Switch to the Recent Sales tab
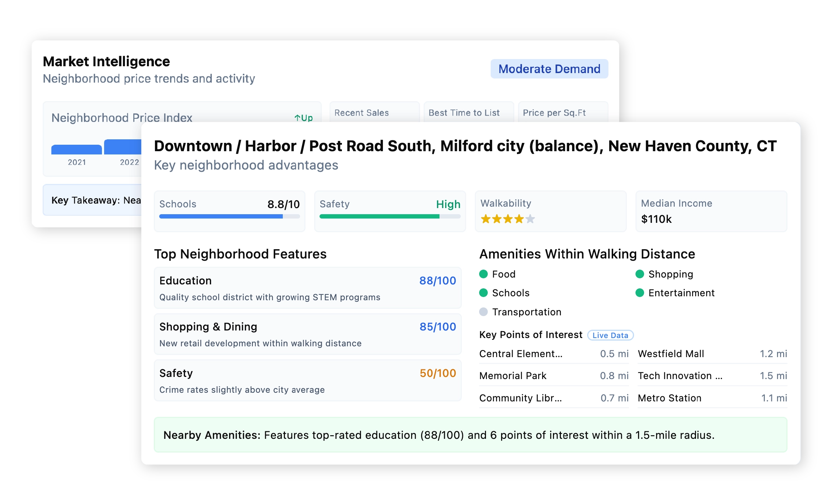This screenshot has height=504, width=830. (361, 112)
